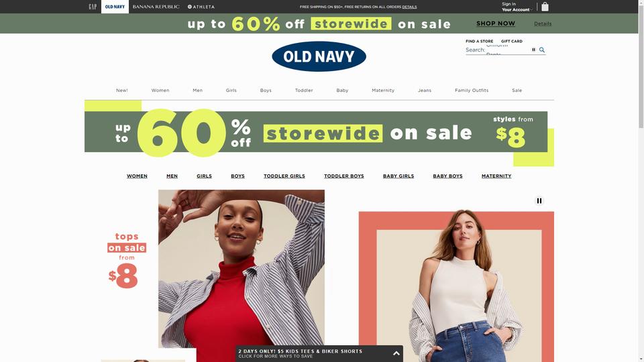Go to the Banana Republic site
Screen dimensions: 644x362
click(x=156, y=7)
